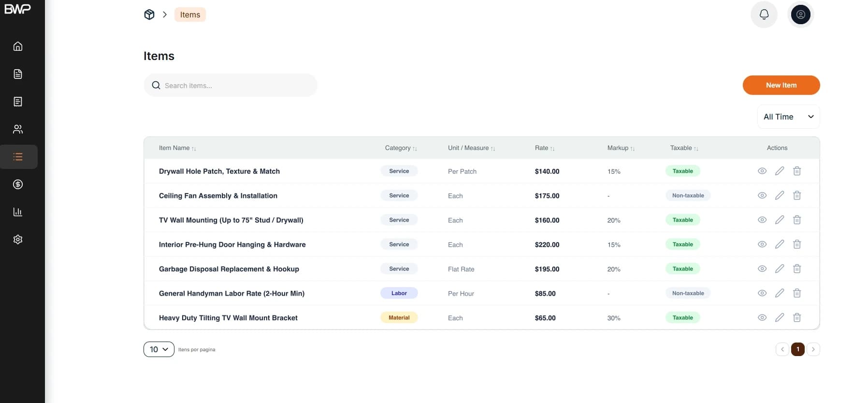
Task: Click the New Item button
Action: [781, 85]
